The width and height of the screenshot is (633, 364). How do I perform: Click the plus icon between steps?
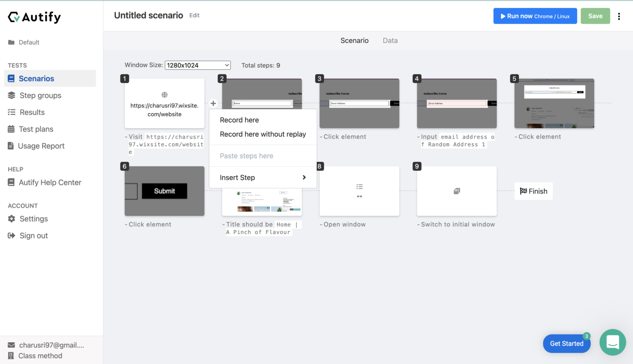[213, 103]
